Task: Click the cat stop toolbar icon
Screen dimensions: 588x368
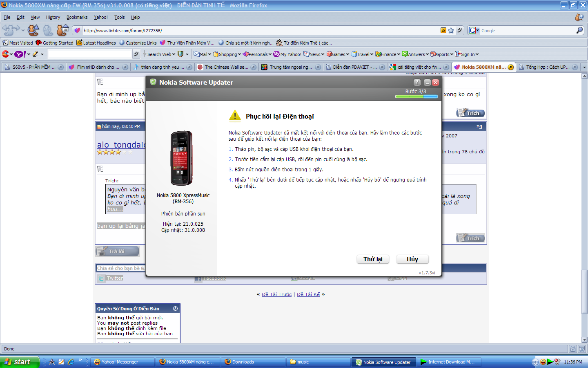Action: pyautogui.click(x=48, y=30)
